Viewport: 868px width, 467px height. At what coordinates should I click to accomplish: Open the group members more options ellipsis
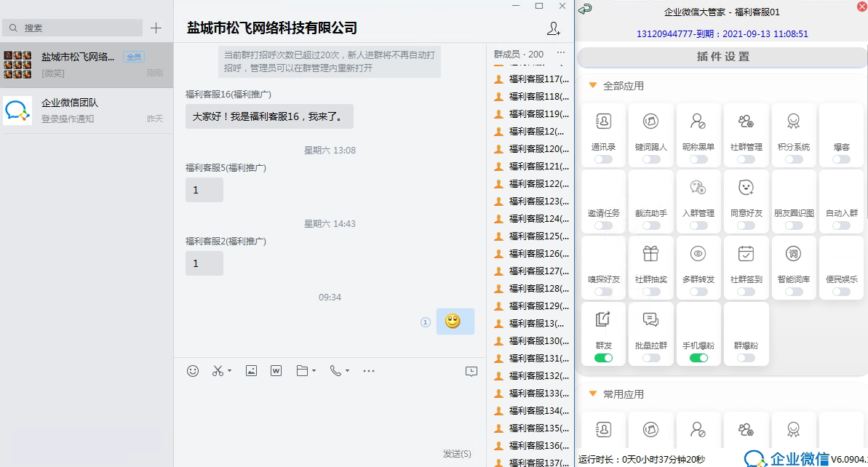[561, 53]
